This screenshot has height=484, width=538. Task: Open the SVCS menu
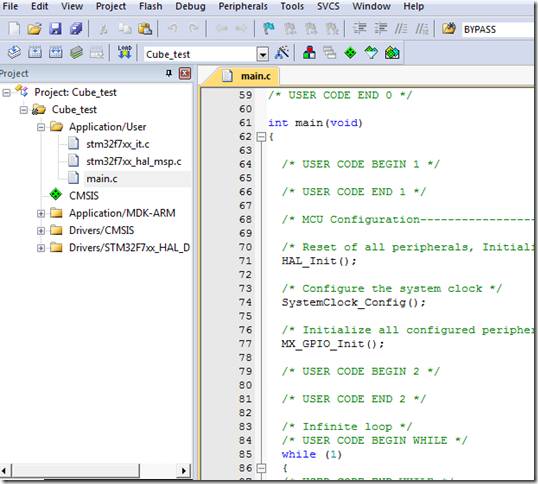[x=328, y=6]
